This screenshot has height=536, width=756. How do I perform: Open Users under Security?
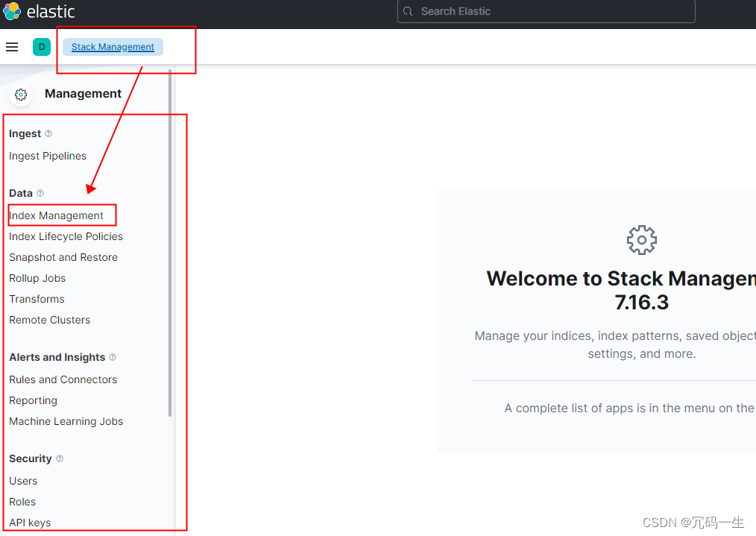[x=23, y=481]
